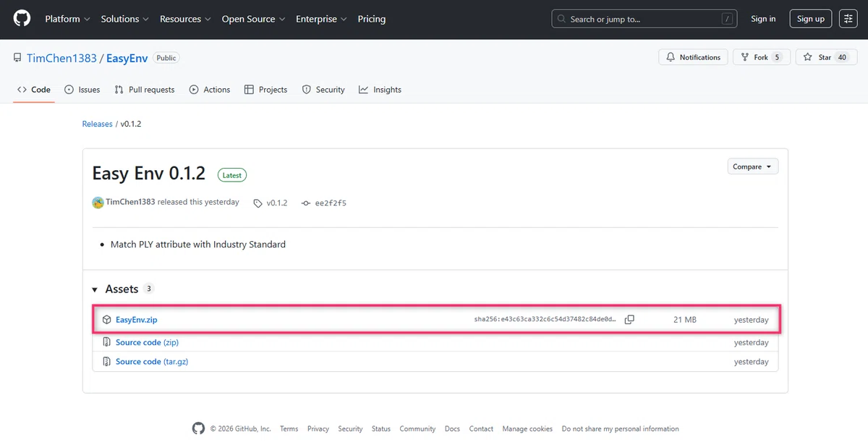The width and height of the screenshot is (868, 448).
Task: Open the appearance settings icon in the header
Action: [848, 19]
